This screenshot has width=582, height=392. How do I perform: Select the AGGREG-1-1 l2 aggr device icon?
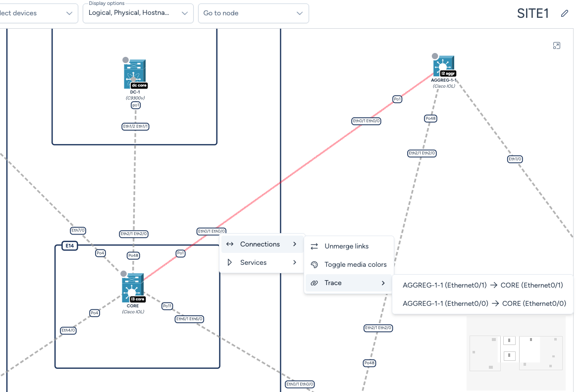click(443, 66)
